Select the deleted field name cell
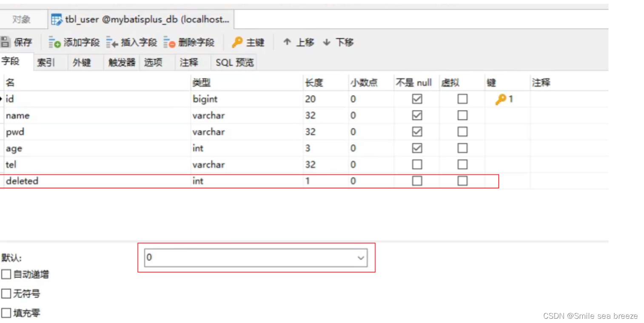The image size is (644, 323). point(97,181)
